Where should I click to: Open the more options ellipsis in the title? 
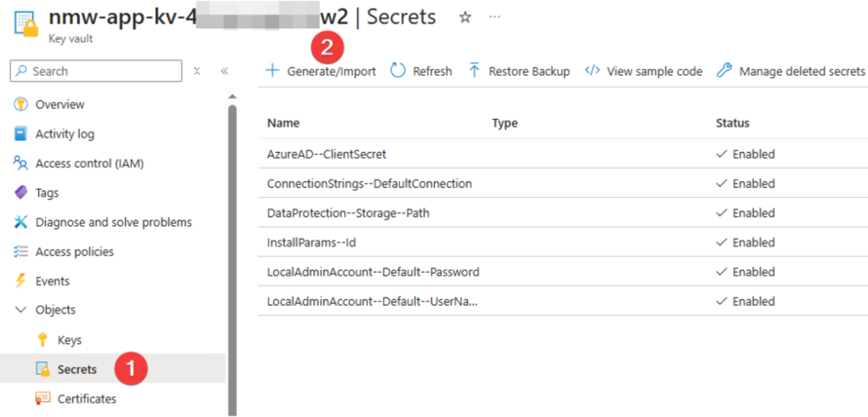click(494, 18)
